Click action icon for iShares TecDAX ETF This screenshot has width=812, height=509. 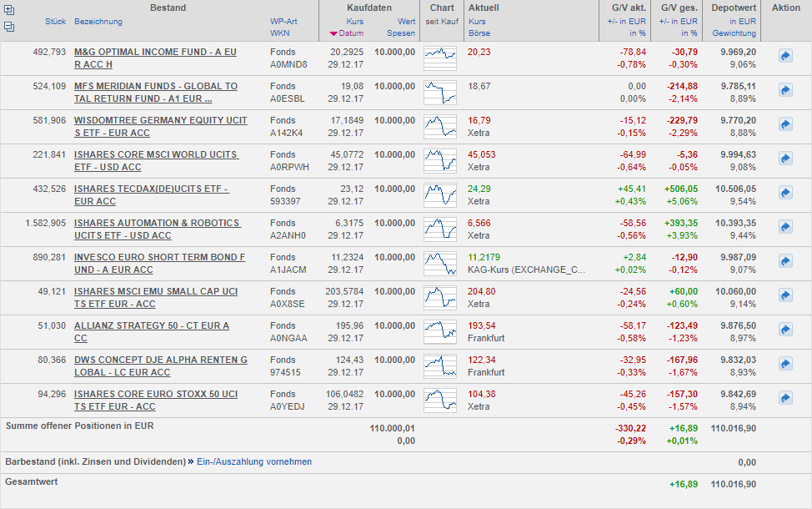coord(785,192)
